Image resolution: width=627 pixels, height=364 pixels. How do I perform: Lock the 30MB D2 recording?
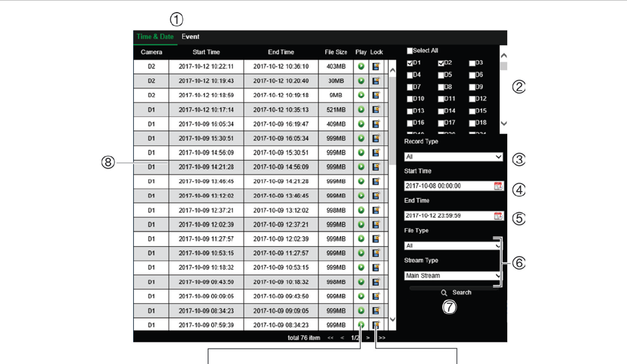pyautogui.click(x=376, y=81)
